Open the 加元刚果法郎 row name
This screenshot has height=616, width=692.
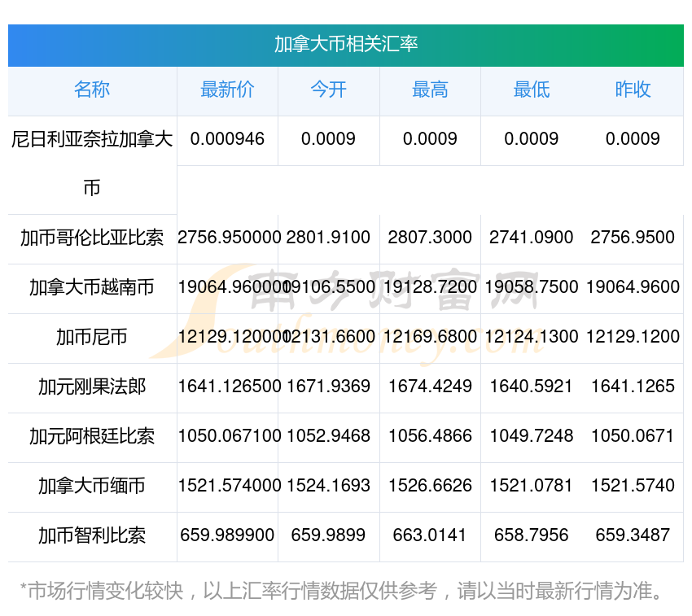(x=92, y=387)
